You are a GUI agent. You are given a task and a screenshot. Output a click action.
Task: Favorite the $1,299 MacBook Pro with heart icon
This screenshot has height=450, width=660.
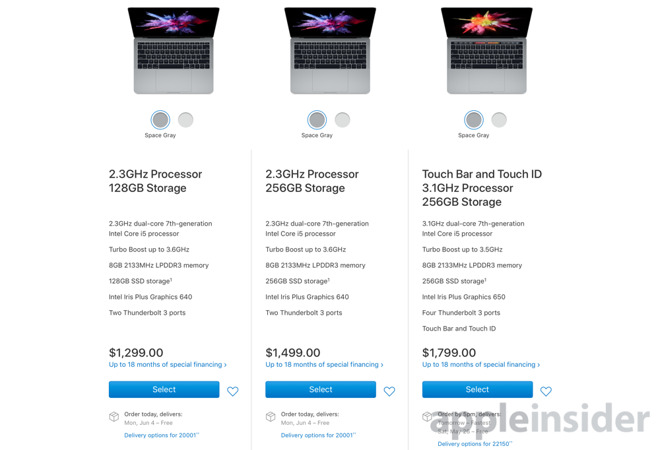coord(233,391)
